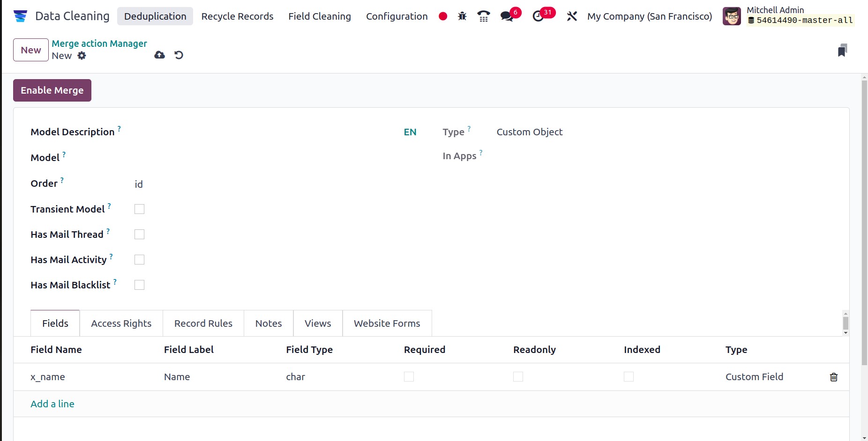
Task: Click the Enable Merge button
Action: (52, 90)
